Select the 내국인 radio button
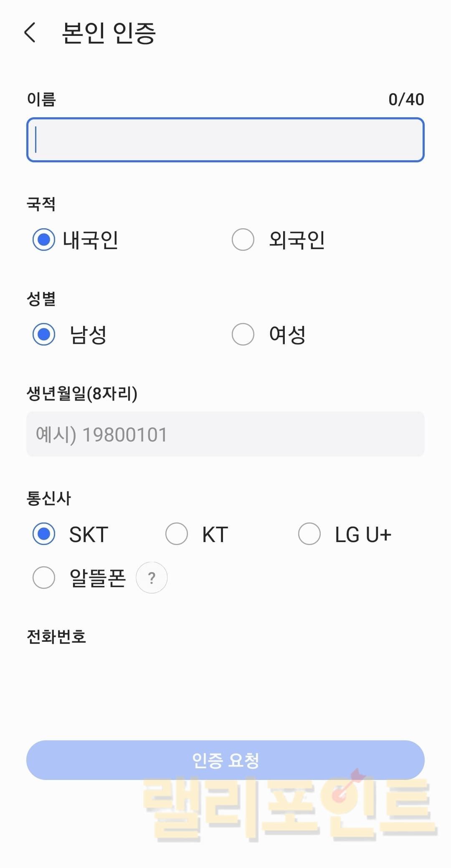Image resolution: width=451 pixels, height=868 pixels. point(44,240)
